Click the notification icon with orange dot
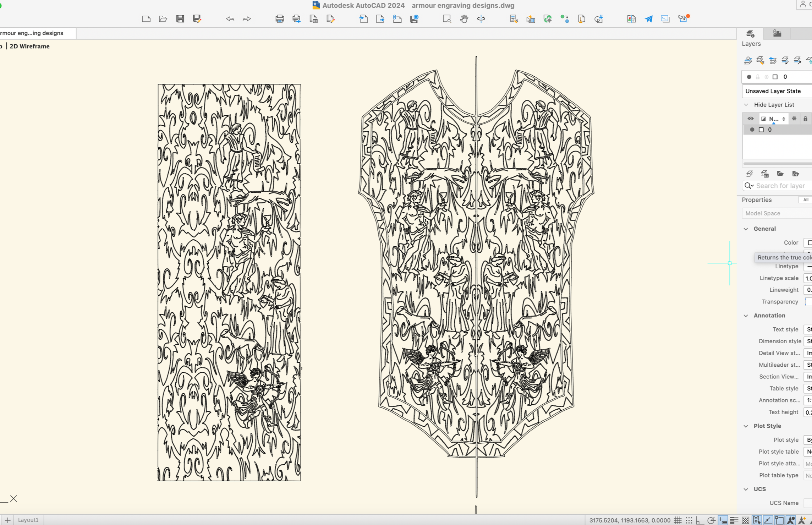812x525 pixels. coord(683,18)
